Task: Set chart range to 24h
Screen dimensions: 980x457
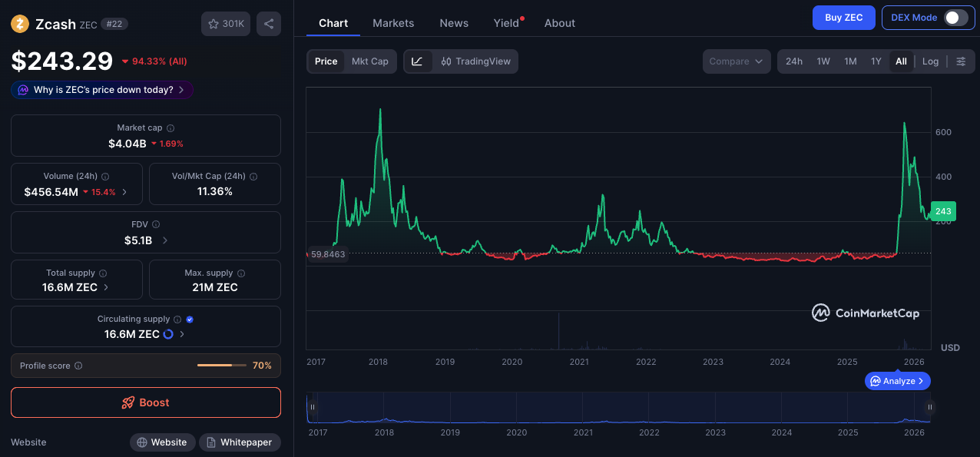Action: pos(794,61)
